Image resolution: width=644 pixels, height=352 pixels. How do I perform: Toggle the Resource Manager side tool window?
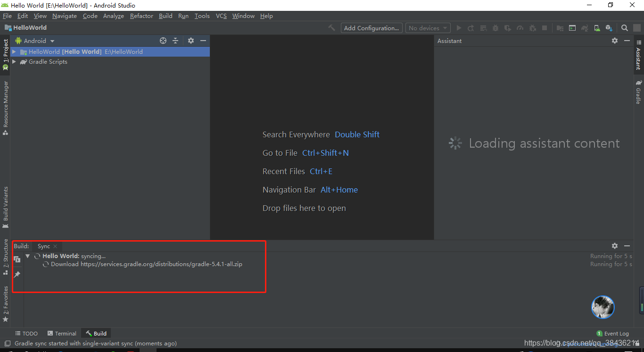click(6, 108)
